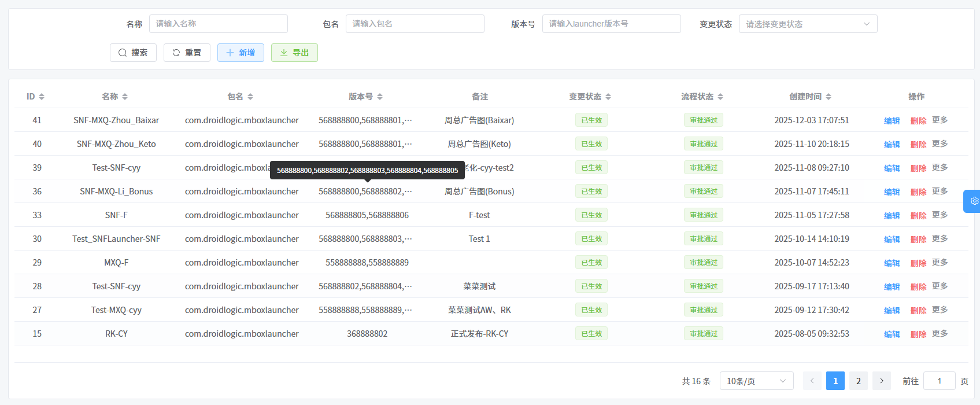Viewport: 980px width, 405px height.
Task: Open 更多 for row MQX-F
Action: (x=940, y=262)
